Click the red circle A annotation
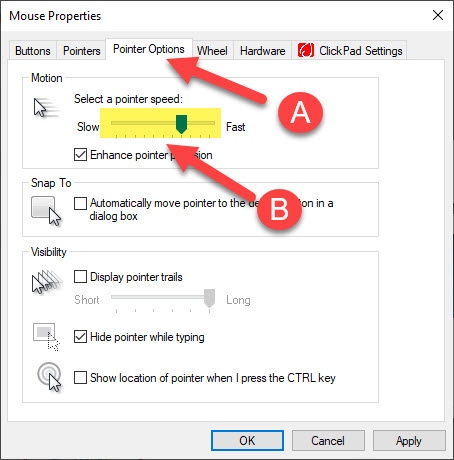This screenshot has height=460, width=454. tap(300, 112)
